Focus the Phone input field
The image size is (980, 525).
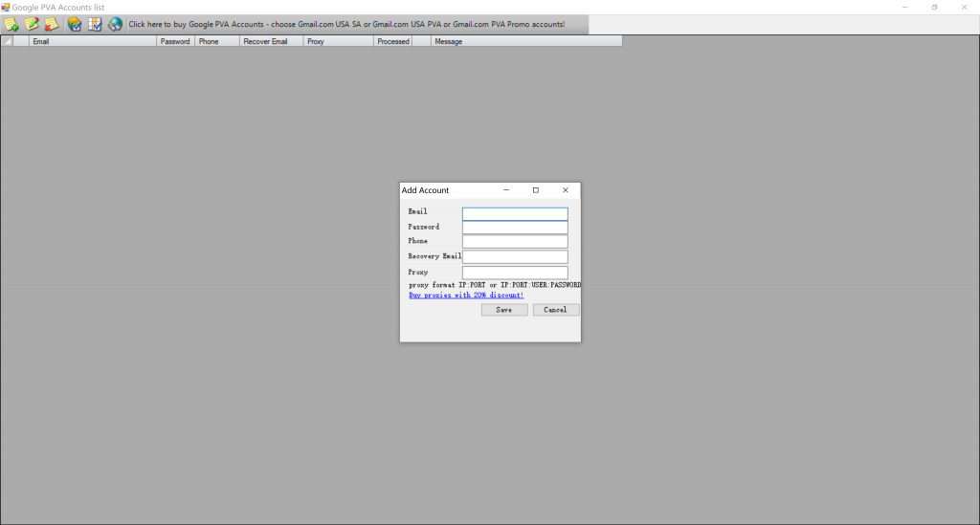point(515,242)
